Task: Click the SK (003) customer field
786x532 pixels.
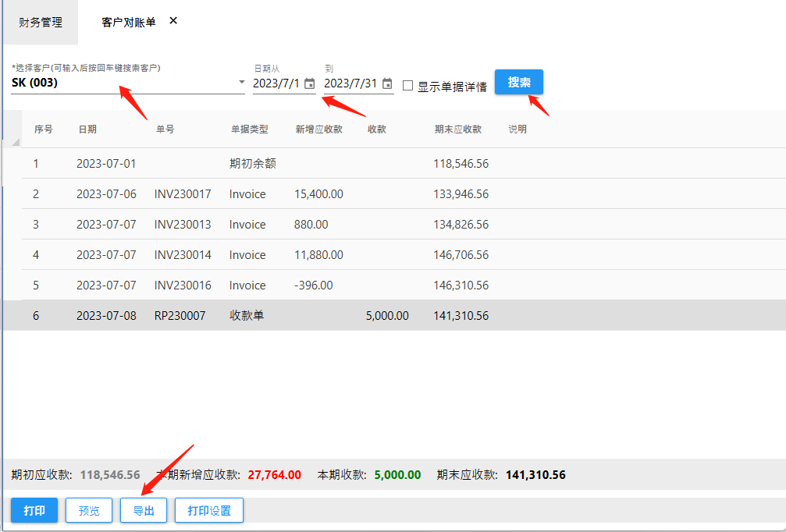Action: (x=117, y=83)
